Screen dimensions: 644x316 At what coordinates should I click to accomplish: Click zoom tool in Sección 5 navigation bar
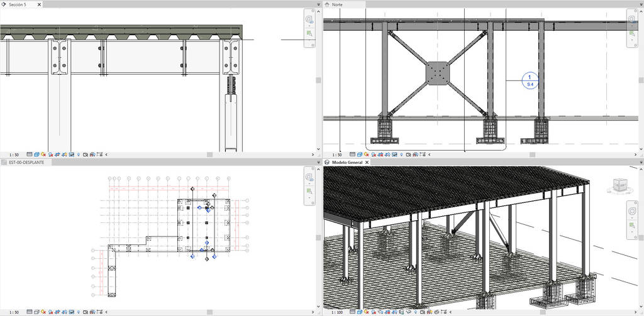[x=309, y=34]
